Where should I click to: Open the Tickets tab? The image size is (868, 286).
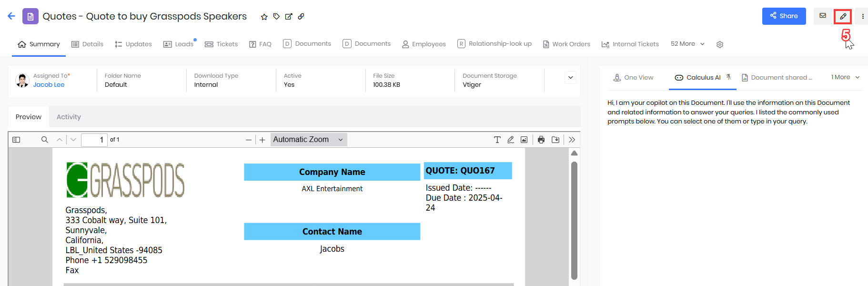tap(222, 44)
